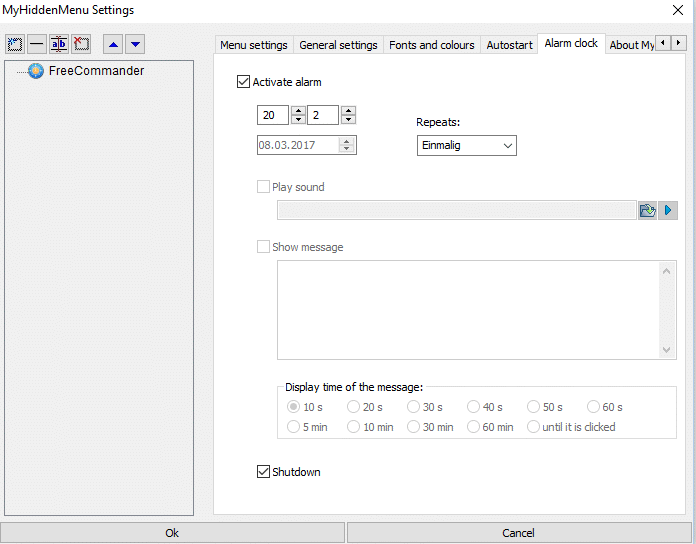Switch to the General settings tab
Image resolution: width=696 pixels, height=544 pixels.
coord(338,45)
